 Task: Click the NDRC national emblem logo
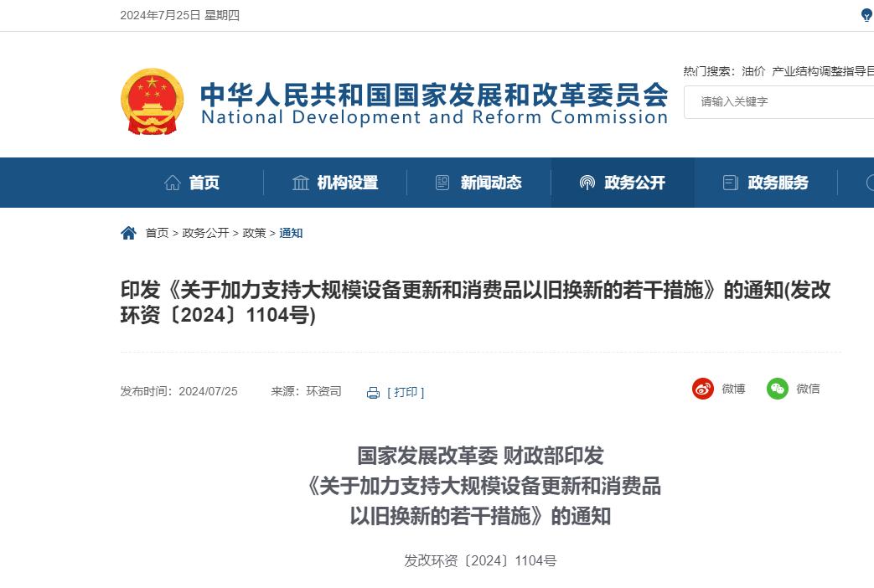click(153, 101)
